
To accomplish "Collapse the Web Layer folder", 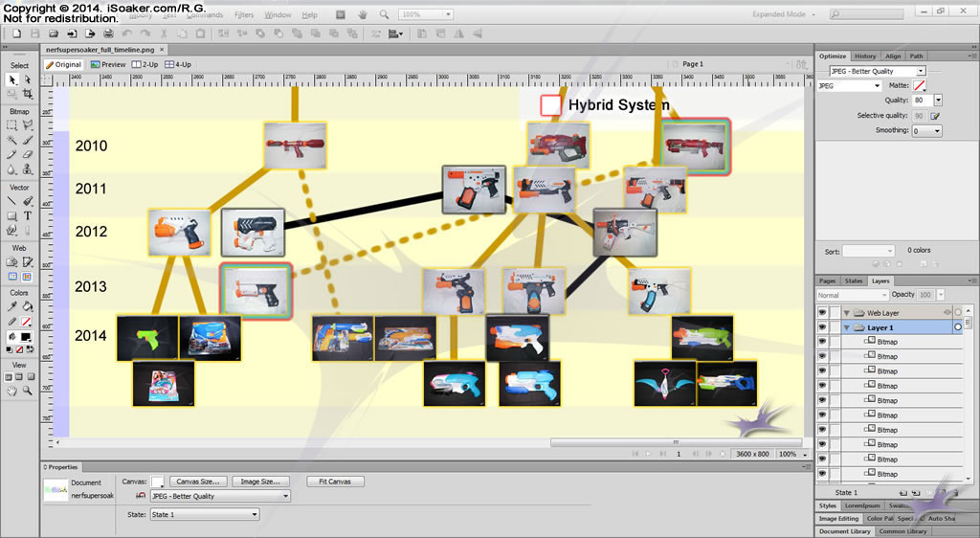I will click(847, 312).
